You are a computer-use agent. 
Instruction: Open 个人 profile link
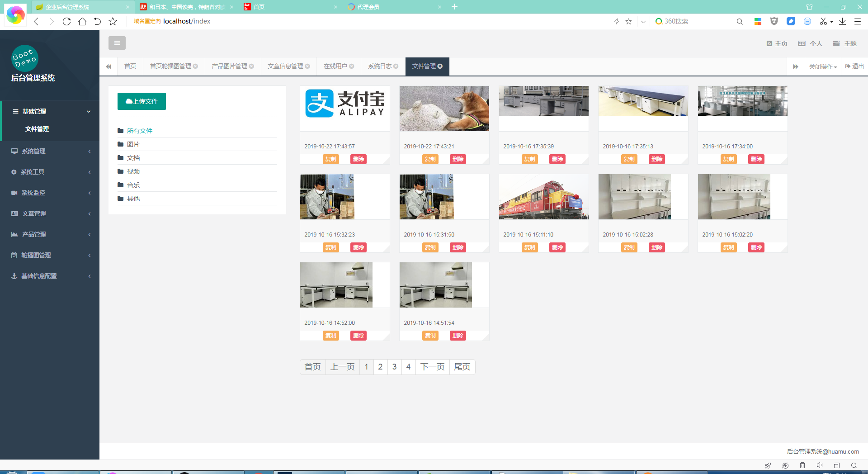click(x=810, y=43)
